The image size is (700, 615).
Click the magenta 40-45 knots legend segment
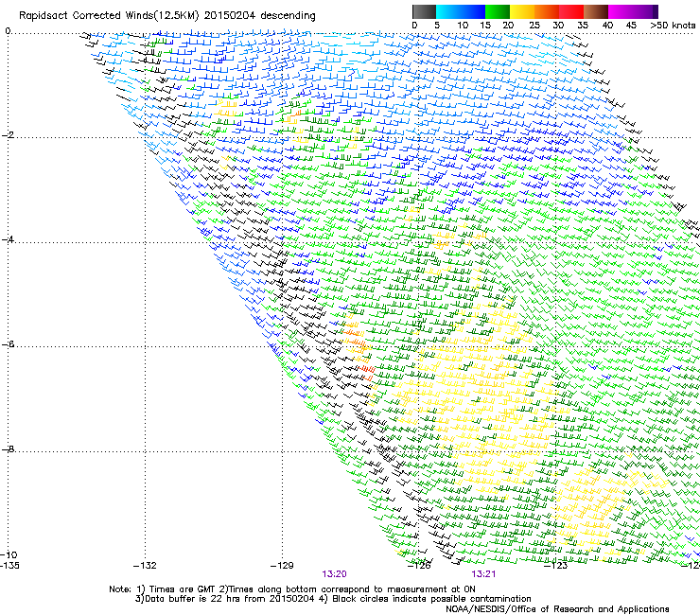[x=621, y=11]
